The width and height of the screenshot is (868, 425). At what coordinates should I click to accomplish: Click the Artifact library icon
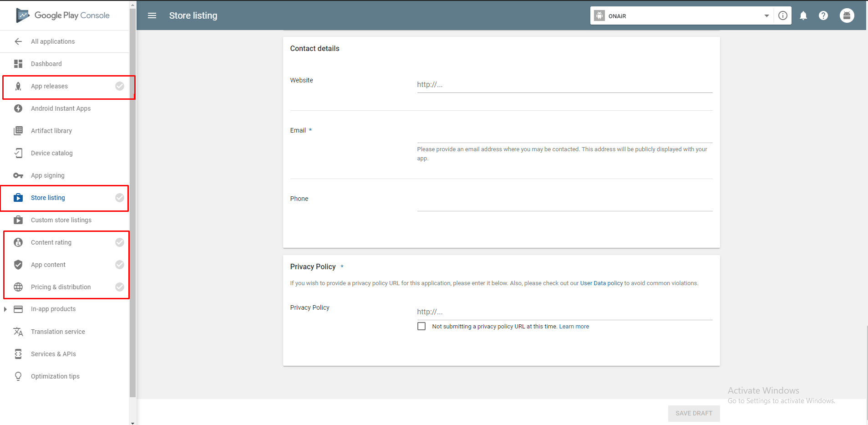coord(18,131)
